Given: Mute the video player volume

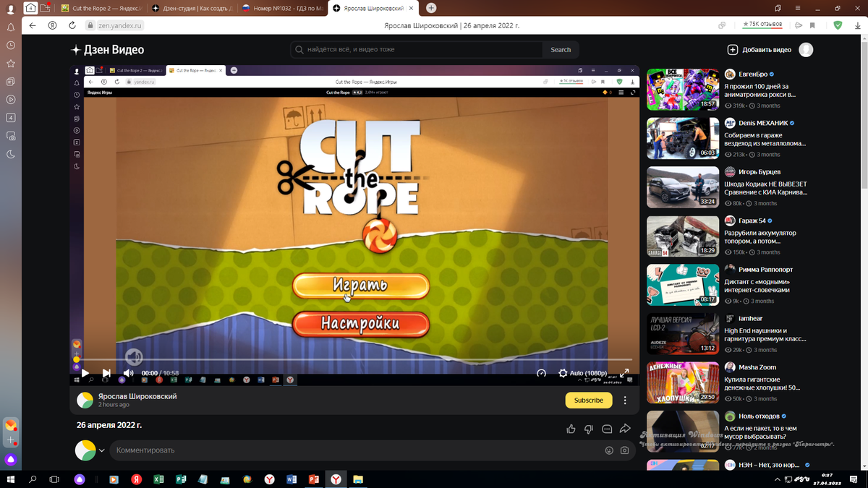Looking at the screenshot, I should pyautogui.click(x=128, y=373).
